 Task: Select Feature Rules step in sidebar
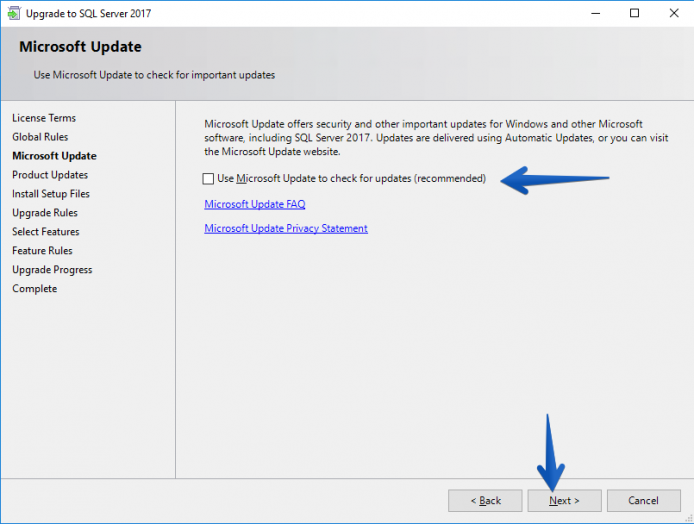(42, 251)
